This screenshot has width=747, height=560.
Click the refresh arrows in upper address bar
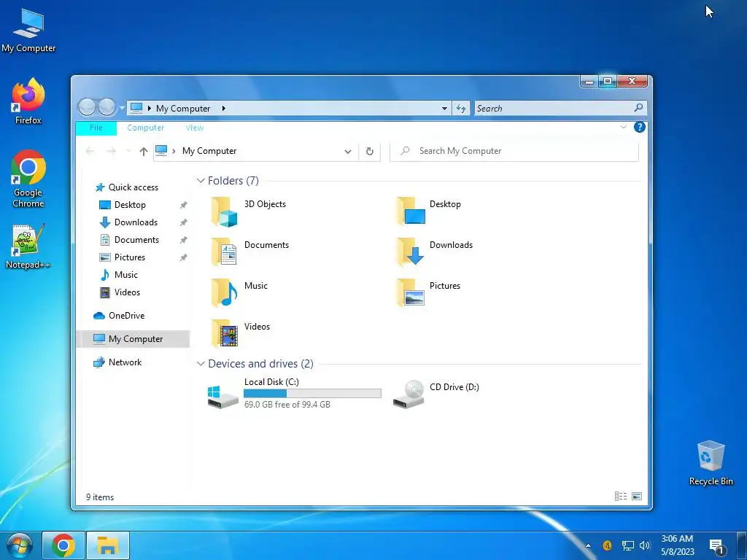pyautogui.click(x=461, y=108)
